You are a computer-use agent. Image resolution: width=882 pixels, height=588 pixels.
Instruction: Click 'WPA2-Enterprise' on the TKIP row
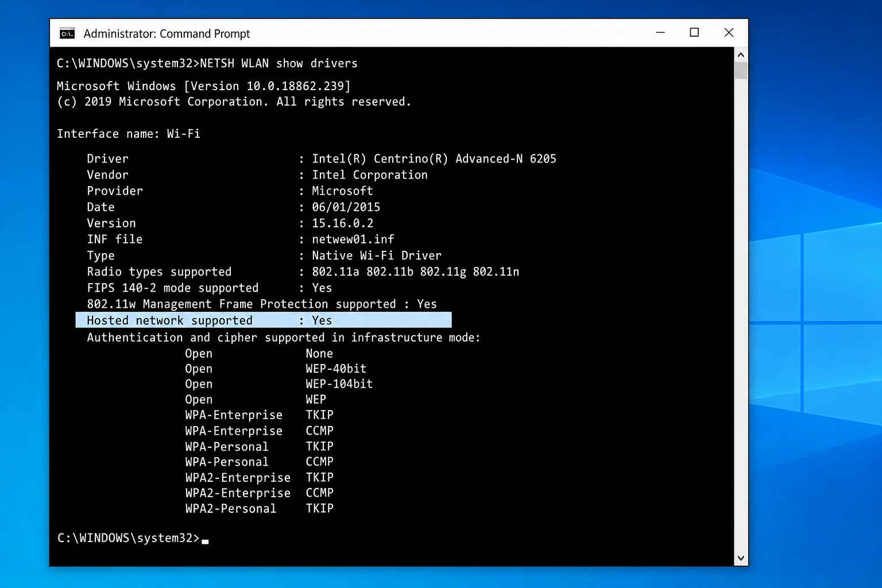click(x=238, y=477)
